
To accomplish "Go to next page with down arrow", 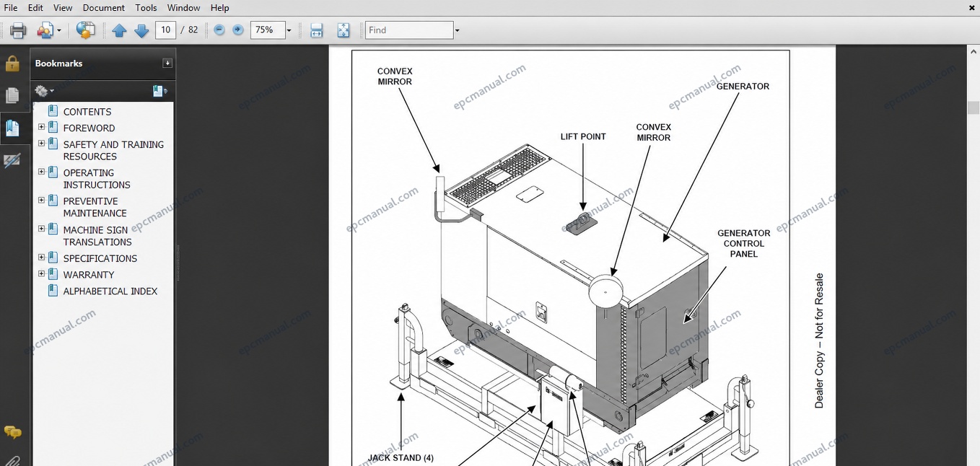I will point(141,30).
